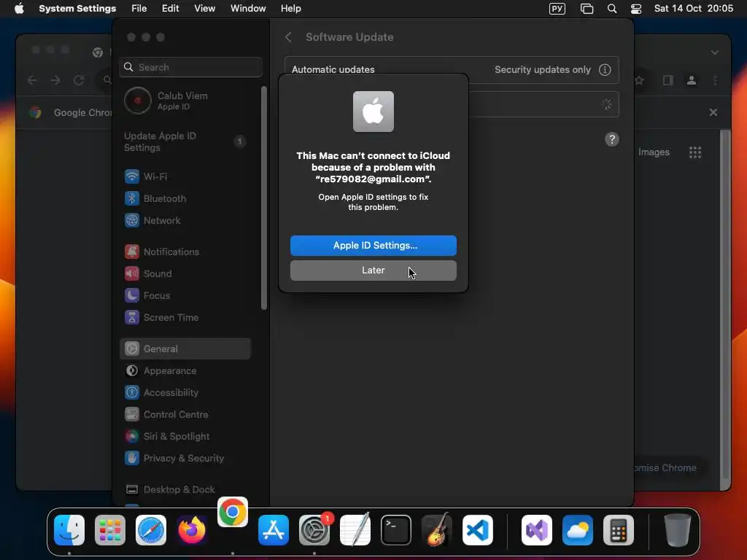Open Visual Studio Code from Dock
The width and height of the screenshot is (747, 560).
click(477, 530)
